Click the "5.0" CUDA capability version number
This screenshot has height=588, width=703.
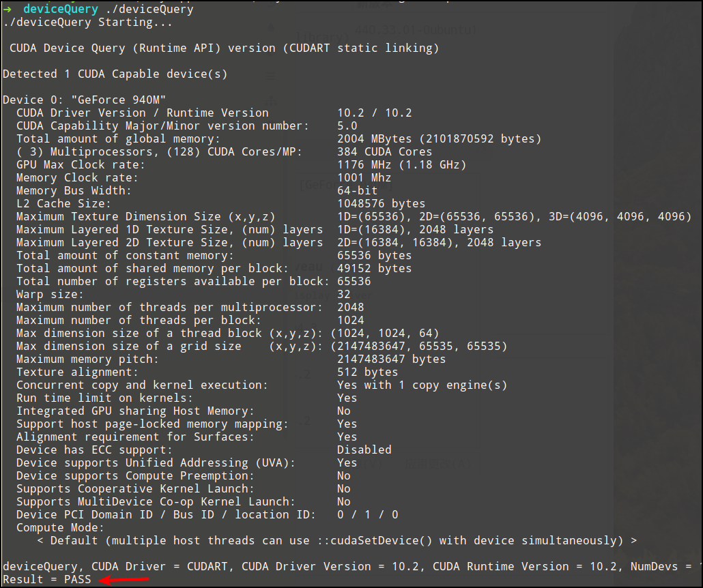pyautogui.click(x=347, y=126)
